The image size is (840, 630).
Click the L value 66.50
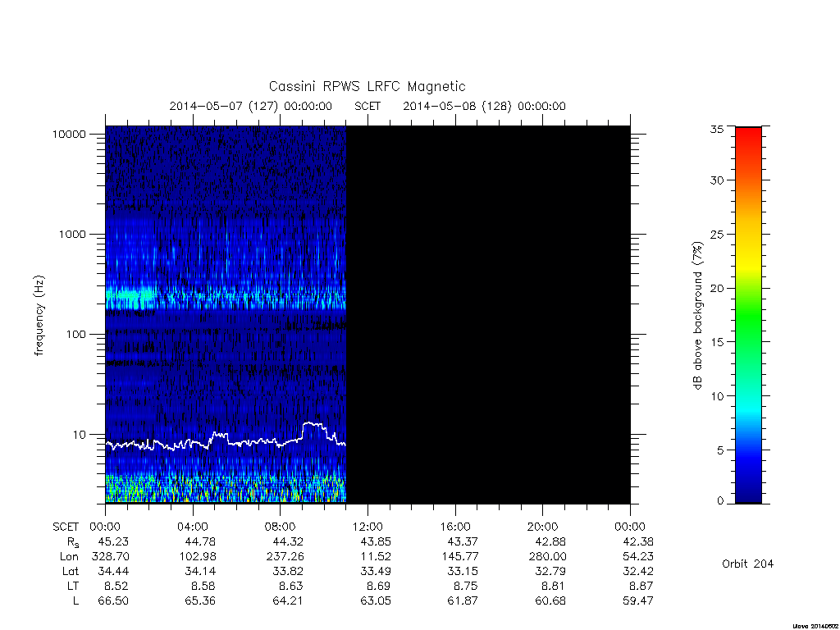click(x=113, y=600)
